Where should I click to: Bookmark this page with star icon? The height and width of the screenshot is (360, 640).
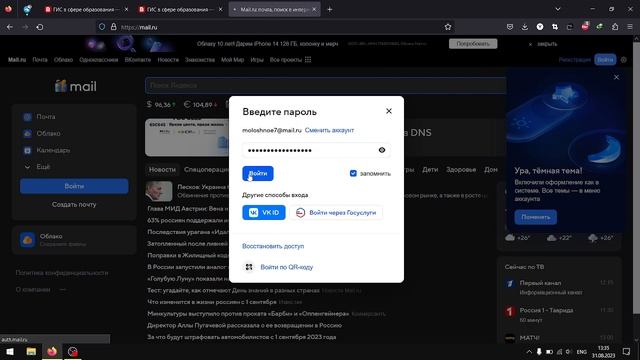[448, 27]
